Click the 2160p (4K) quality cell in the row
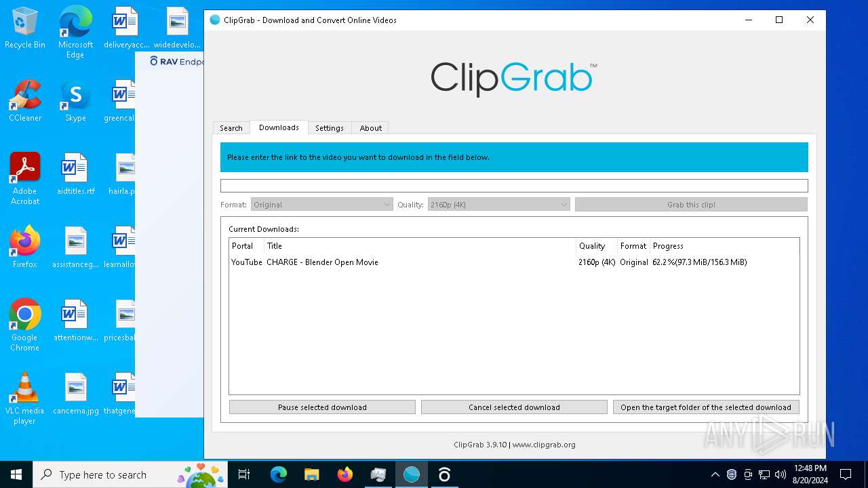Viewport: 868px width, 488px height. click(597, 262)
